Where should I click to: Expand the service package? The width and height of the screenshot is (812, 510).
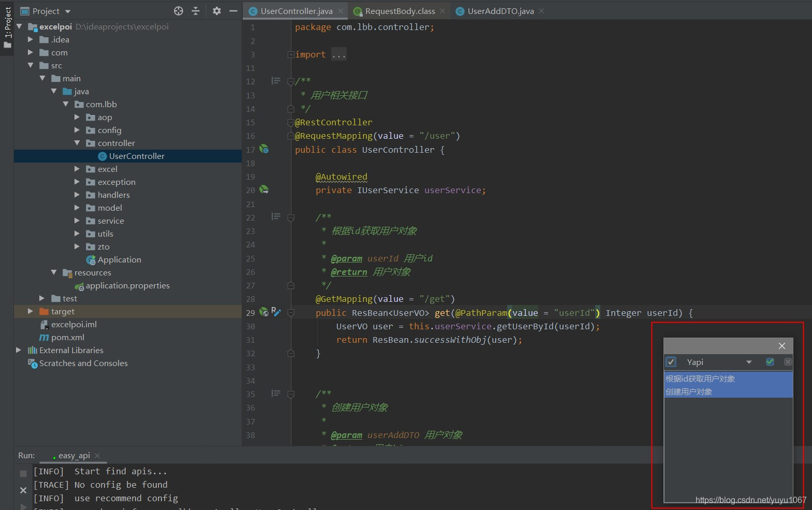coord(77,221)
